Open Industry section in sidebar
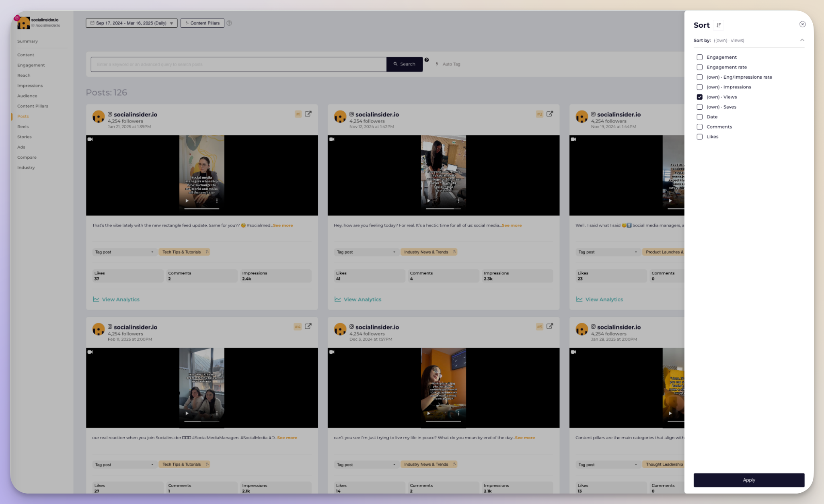Image resolution: width=824 pixels, height=504 pixels. pyautogui.click(x=26, y=168)
